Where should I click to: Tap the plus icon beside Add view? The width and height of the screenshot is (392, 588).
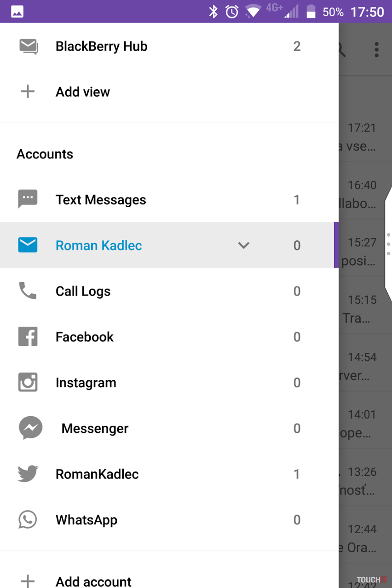tap(28, 92)
